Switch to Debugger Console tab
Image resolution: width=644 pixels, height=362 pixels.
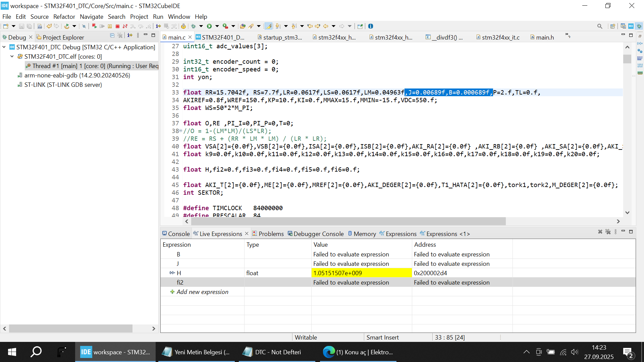click(316, 234)
